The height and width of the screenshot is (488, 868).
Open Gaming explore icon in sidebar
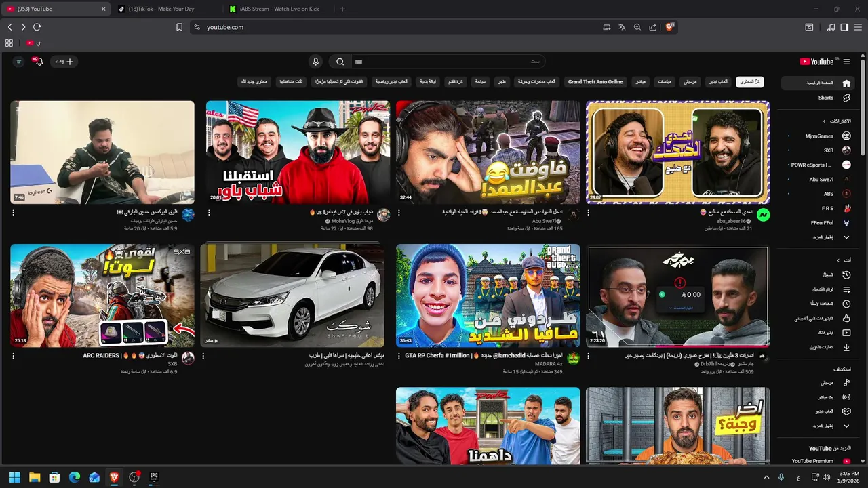coord(846,411)
